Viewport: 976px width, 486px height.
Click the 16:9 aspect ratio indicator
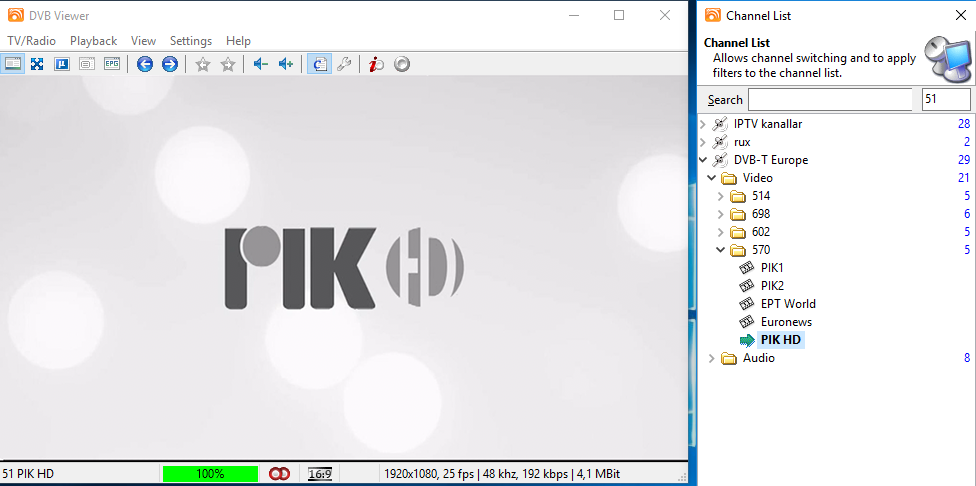tap(320, 474)
